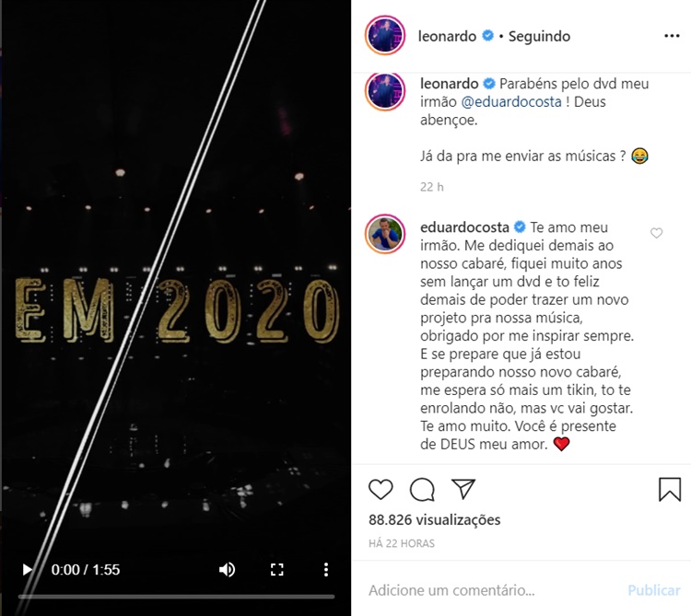Click eduardocosta commenter username

pos(465,227)
